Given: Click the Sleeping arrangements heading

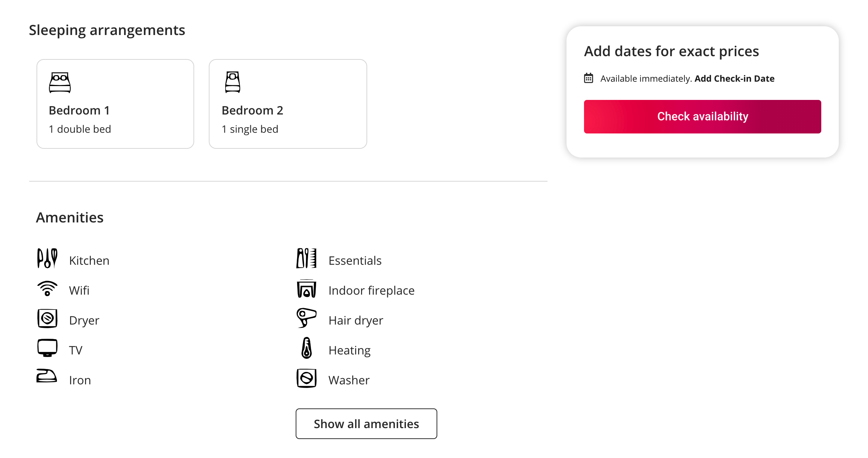Looking at the screenshot, I should tap(107, 30).
